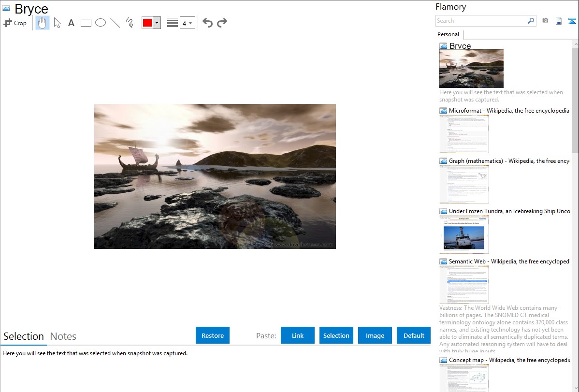
Task: Redo the last undone edit
Action: (x=222, y=23)
